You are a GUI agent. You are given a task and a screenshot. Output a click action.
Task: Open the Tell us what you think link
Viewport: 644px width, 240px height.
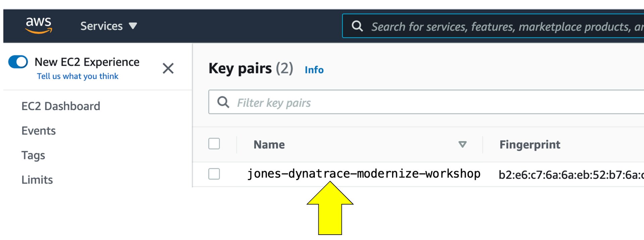77,76
